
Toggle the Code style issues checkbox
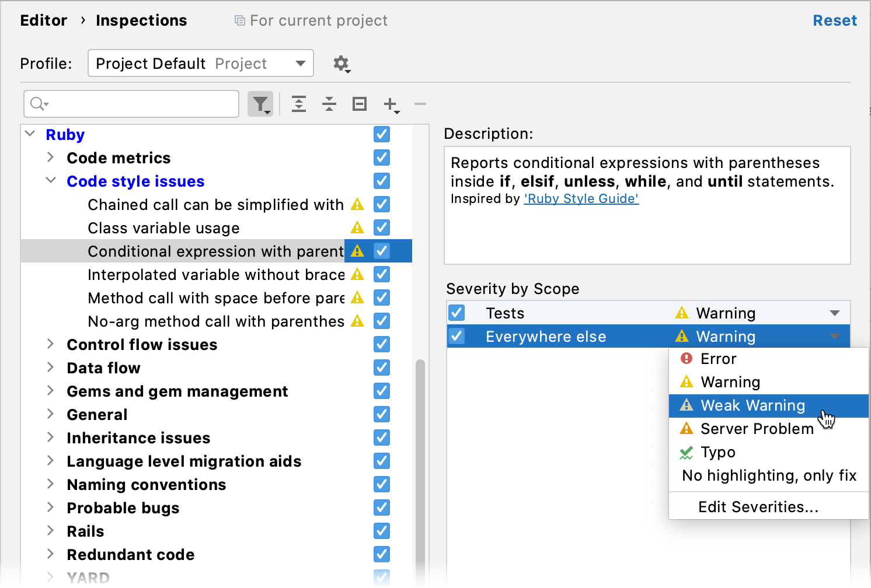pyautogui.click(x=382, y=181)
